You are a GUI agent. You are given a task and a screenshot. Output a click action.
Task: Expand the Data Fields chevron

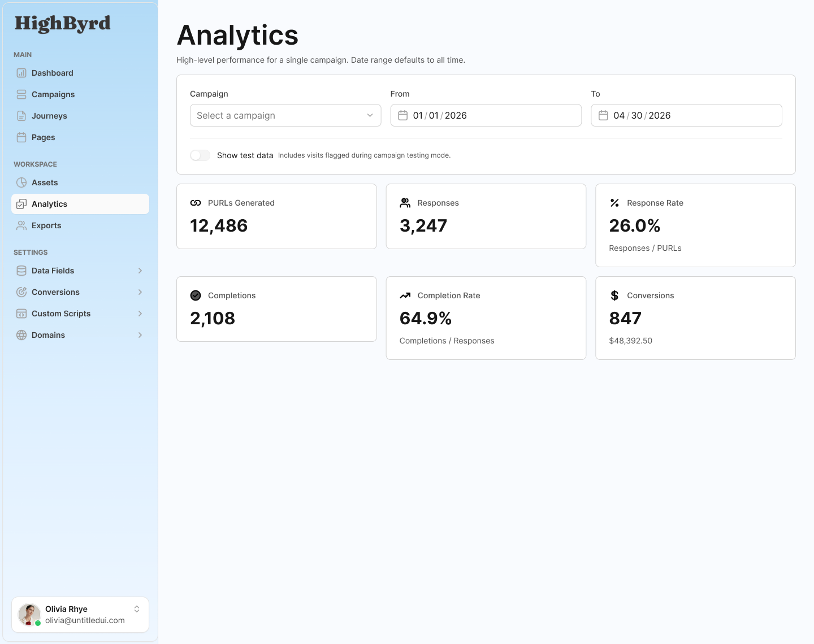[140, 271]
